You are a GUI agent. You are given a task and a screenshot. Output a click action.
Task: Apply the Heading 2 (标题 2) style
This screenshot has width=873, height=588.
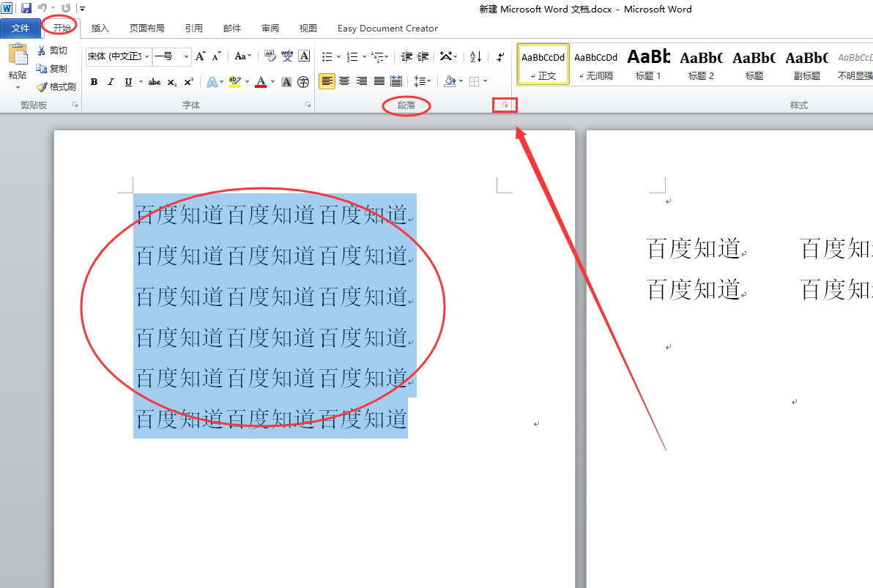(702, 64)
